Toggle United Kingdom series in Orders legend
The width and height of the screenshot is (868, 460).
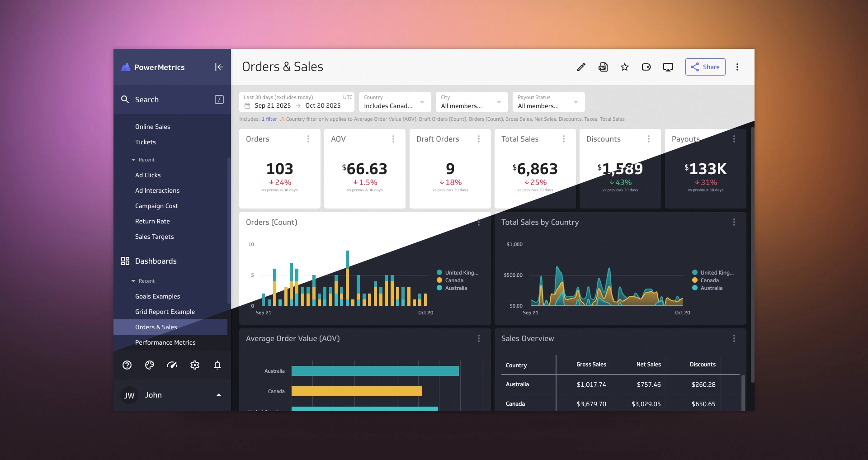tap(461, 273)
